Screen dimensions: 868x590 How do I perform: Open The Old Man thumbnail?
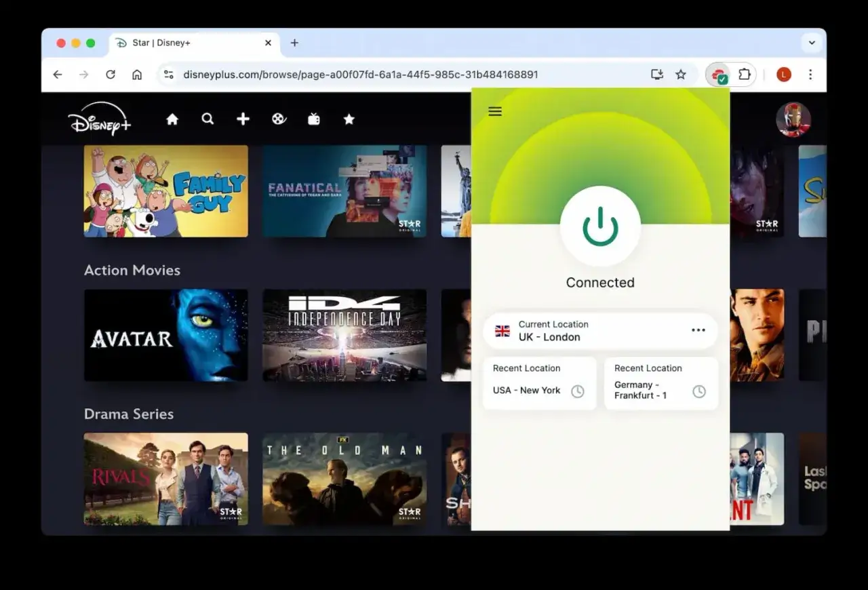click(x=345, y=479)
